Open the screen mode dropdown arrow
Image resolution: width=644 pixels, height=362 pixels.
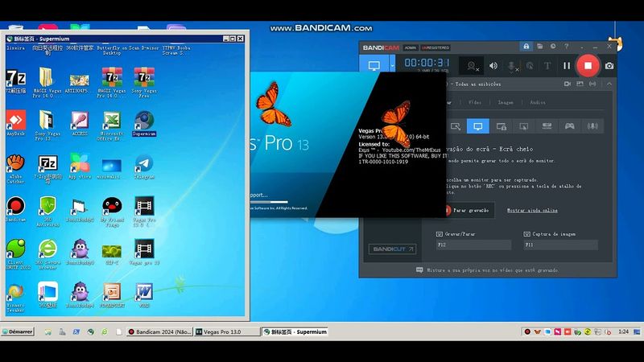392,66
